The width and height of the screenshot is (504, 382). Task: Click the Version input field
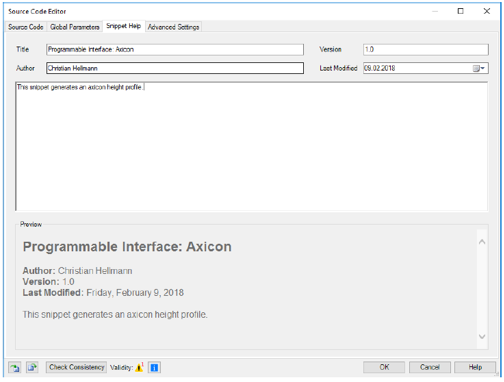(x=426, y=50)
